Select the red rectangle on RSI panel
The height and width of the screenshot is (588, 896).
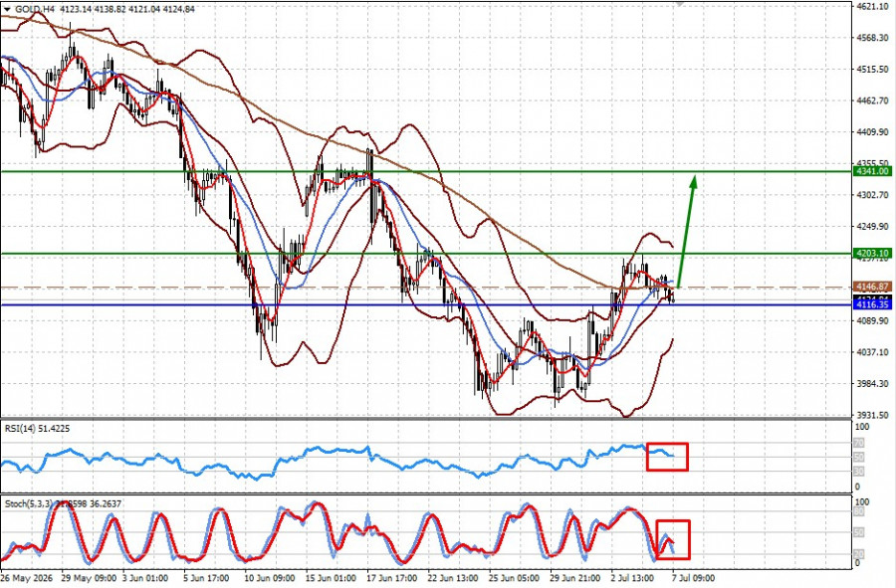(x=667, y=457)
